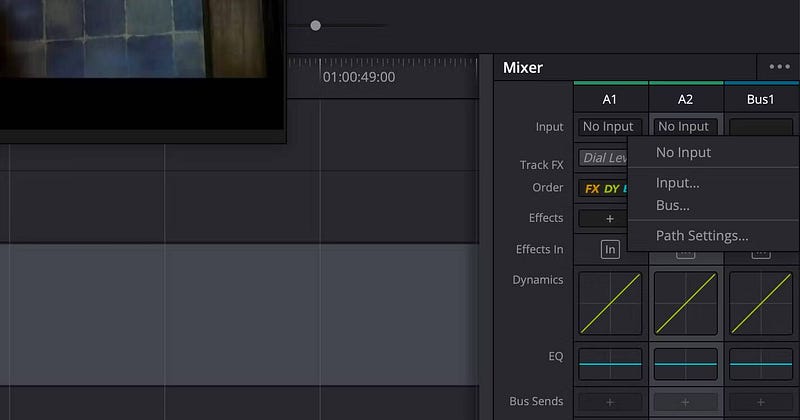Open the Bus1 EQ display

(x=760, y=364)
